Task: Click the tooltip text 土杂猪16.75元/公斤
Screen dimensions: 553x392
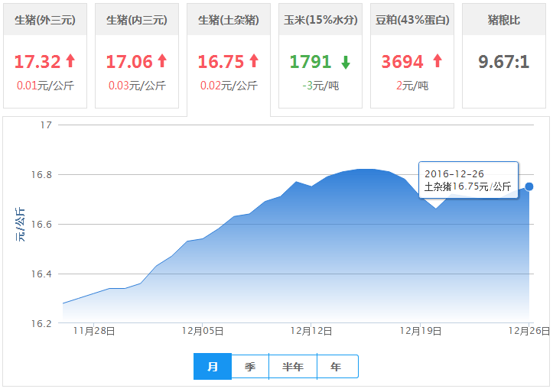Action: [x=467, y=186]
